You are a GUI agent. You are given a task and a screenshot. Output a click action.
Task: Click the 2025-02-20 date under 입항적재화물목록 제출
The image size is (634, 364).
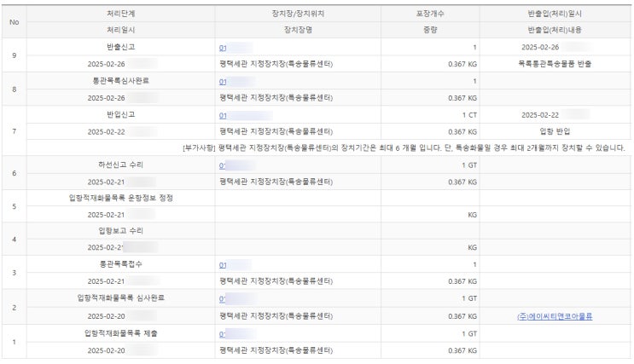coord(107,350)
